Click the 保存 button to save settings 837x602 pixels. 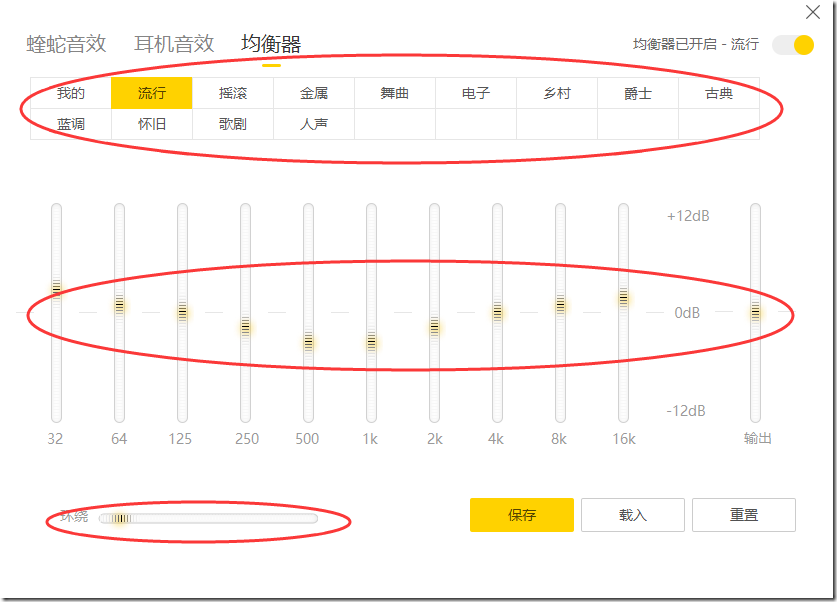pyautogui.click(x=522, y=514)
